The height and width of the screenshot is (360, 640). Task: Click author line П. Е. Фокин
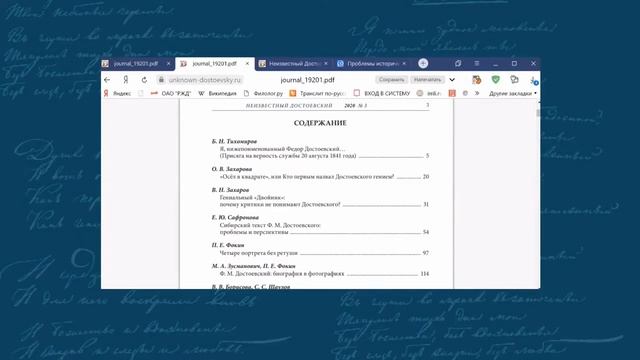click(x=228, y=245)
